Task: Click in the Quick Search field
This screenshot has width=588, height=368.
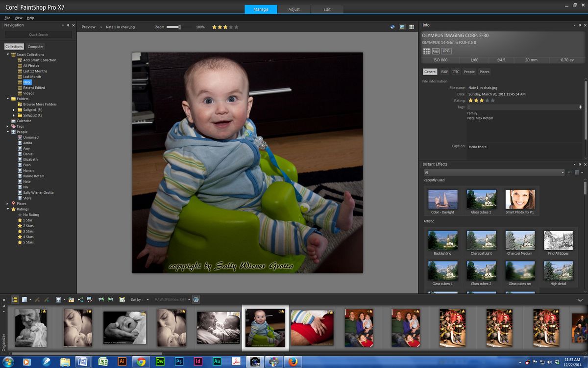Action: click(x=38, y=35)
